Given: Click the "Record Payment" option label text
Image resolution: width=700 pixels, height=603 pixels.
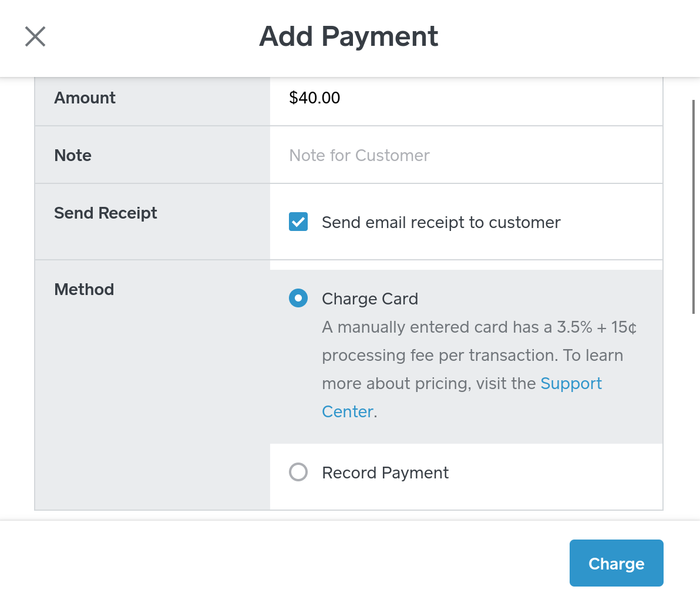Looking at the screenshot, I should point(385,473).
